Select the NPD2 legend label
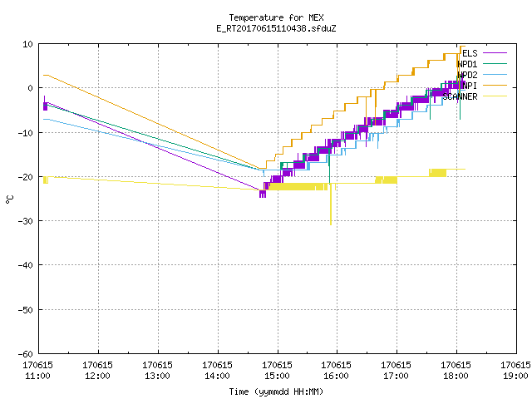This screenshot has width=532, height=399. (467, 75)
